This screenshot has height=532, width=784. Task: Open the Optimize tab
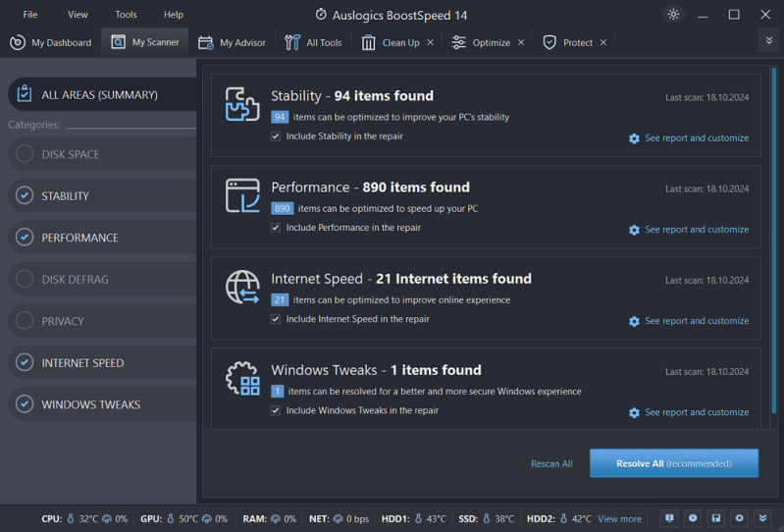(x=481, y=42)
